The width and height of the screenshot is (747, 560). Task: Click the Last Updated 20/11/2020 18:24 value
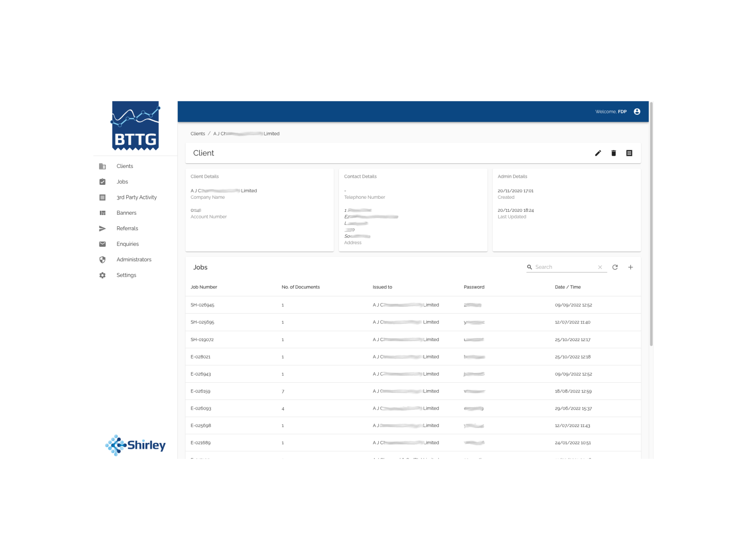[515, 210]
